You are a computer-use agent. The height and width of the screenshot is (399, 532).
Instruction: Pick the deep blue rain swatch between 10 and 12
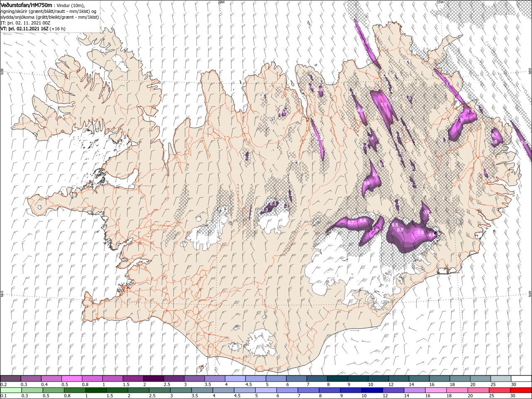[372, 390]
